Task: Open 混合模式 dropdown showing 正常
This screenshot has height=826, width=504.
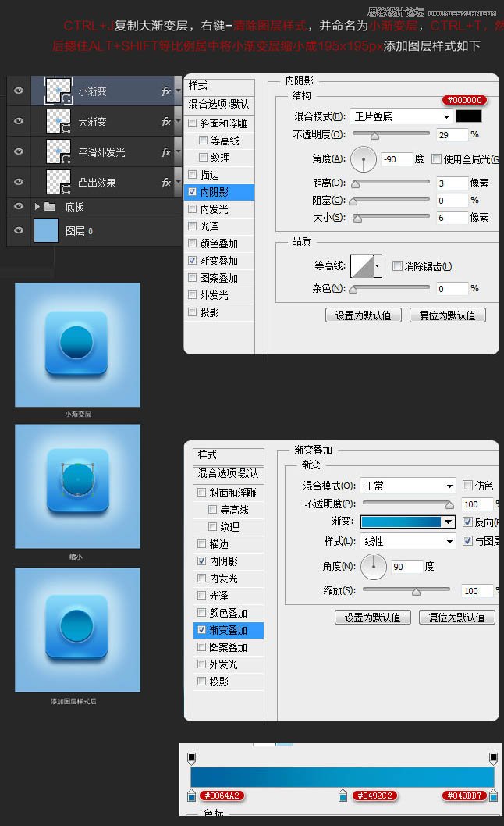Action: tap(407, 486)
